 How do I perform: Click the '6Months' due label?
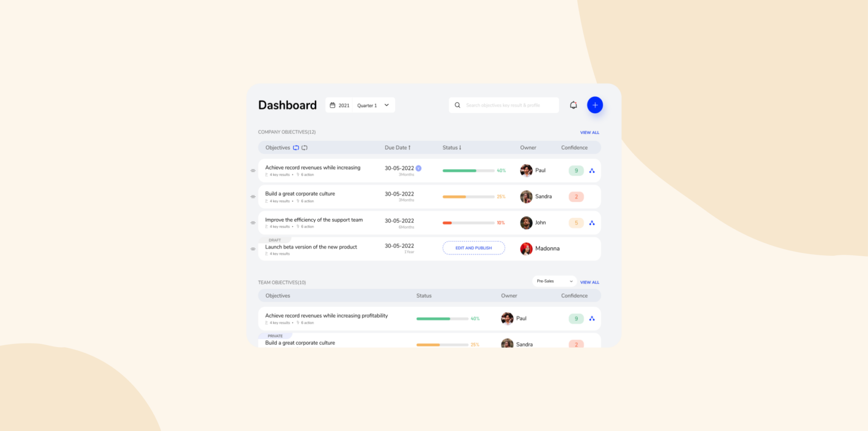click(406, 227)
